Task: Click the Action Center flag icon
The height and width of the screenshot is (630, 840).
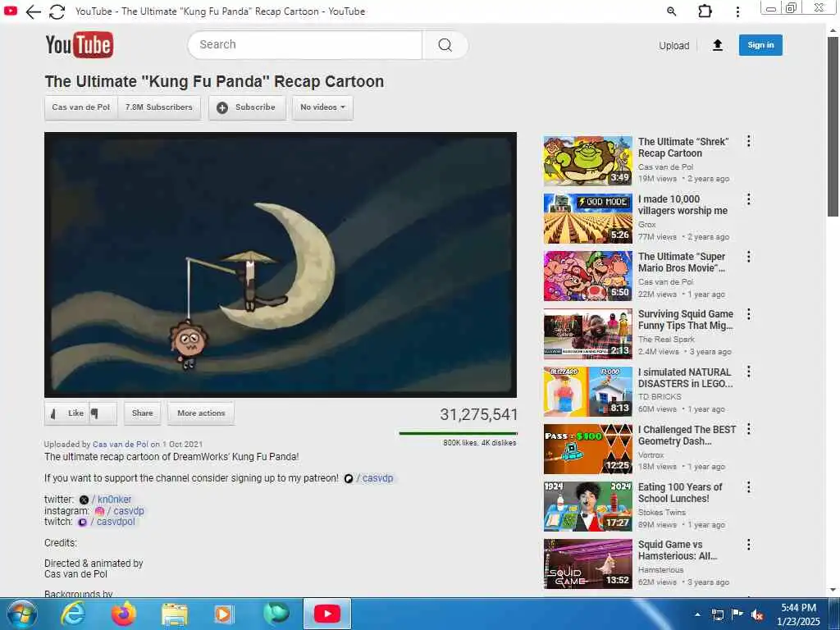Action: click(x=737, y=614)
